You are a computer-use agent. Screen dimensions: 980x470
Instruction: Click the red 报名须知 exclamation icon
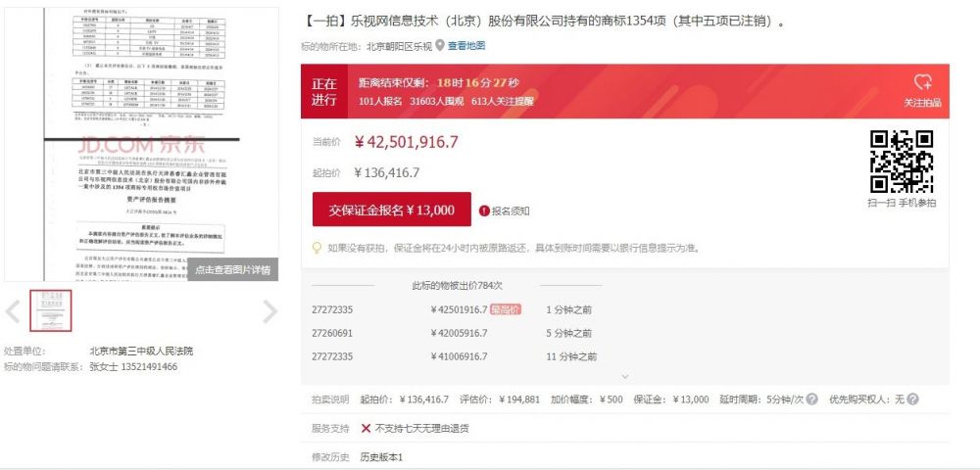(484, 211)
